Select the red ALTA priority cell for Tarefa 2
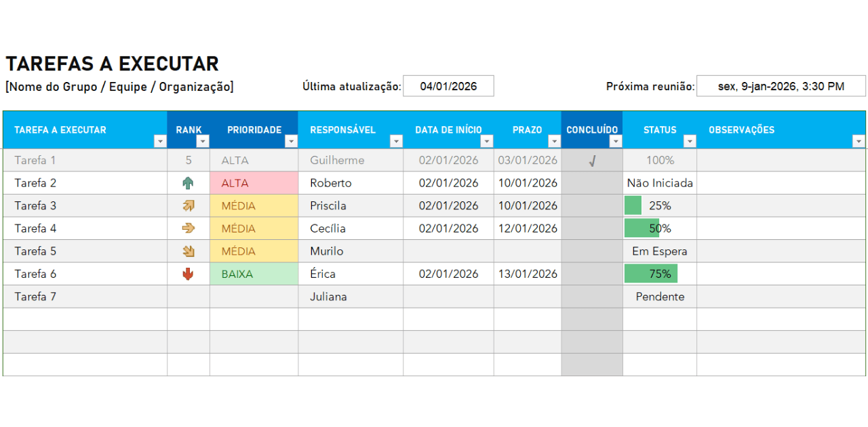868x427 pixels. (x=254, y=183)
